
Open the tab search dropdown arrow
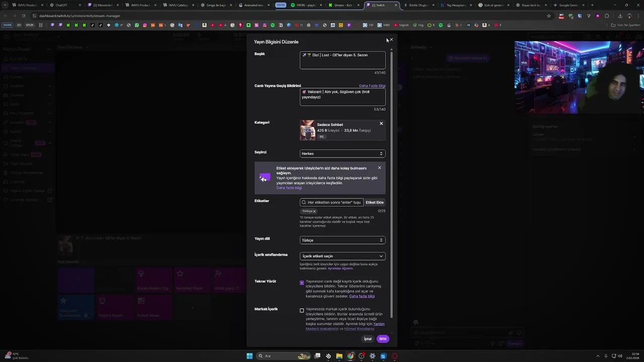(x=5, y=5)
